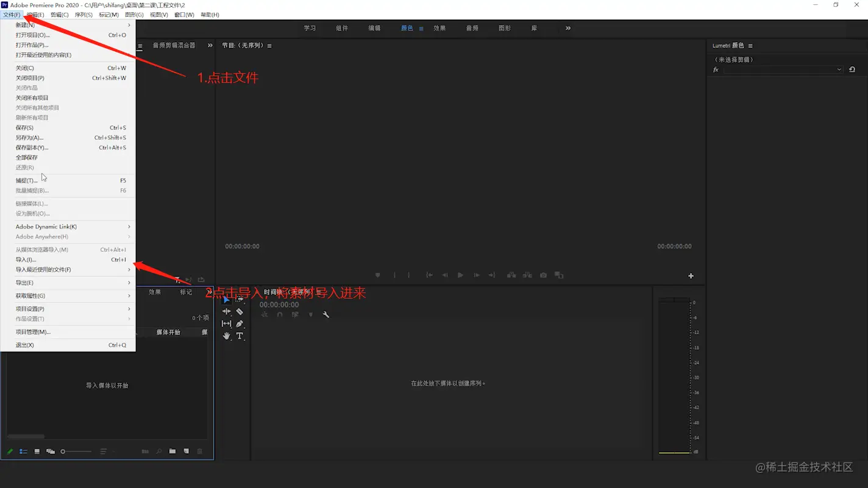
Task: Click 媒体开始 column header
Action: click(x=168, y=332)
